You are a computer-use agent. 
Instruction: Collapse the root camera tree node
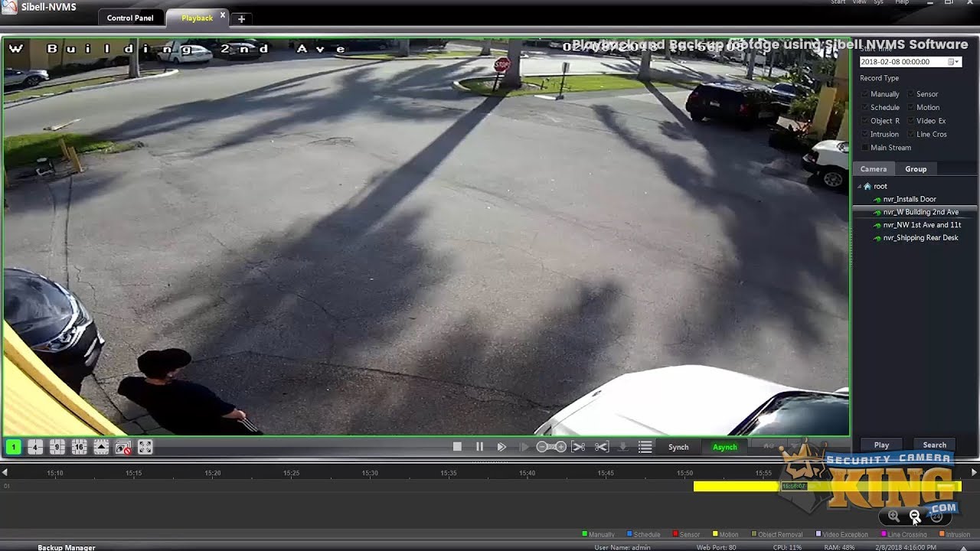859,186
